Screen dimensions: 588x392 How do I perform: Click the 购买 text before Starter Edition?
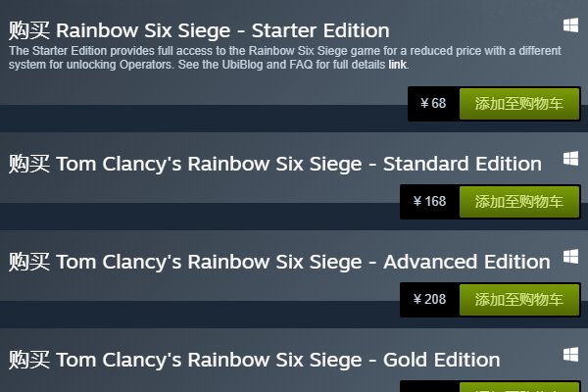coord(28,29)
